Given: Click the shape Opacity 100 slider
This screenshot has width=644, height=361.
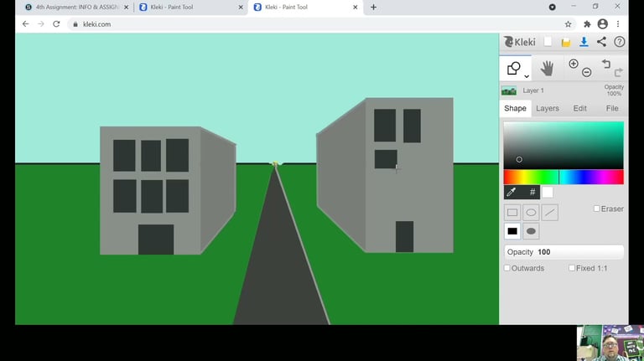Looking at the screenshot, I should pos(563,252).
